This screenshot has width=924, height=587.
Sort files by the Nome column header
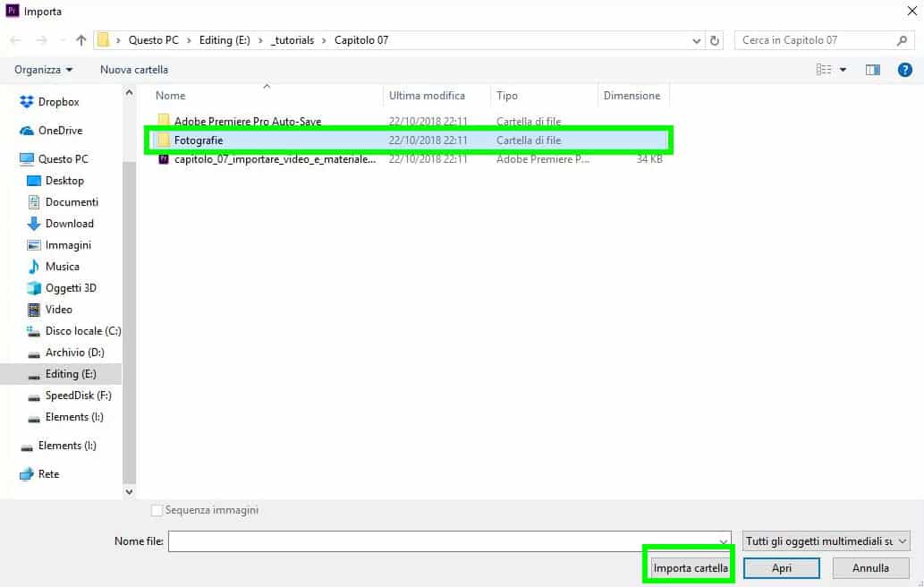click(171, 96)
